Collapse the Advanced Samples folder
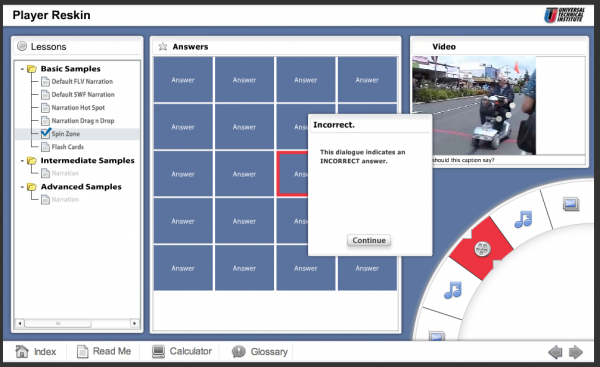Image resolution: width=600 pixels, height=367 pixels. pyautogui.click(x=22, y=187)
